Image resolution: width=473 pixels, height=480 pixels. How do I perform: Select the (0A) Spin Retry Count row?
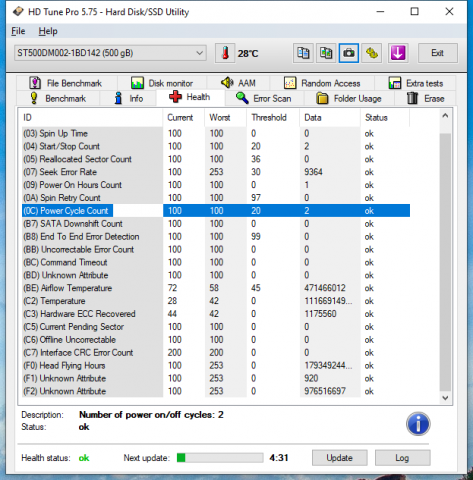(216, 198)
